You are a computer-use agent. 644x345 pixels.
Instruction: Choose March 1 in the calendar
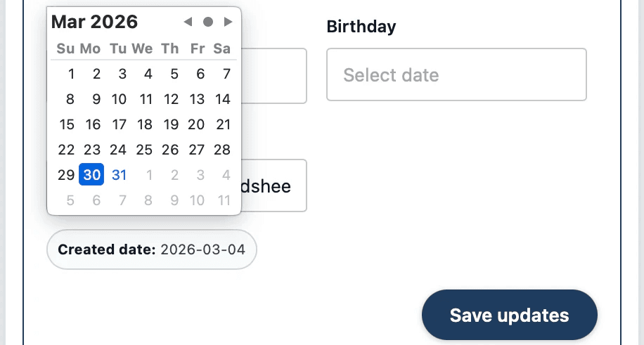tap(70, 74)
